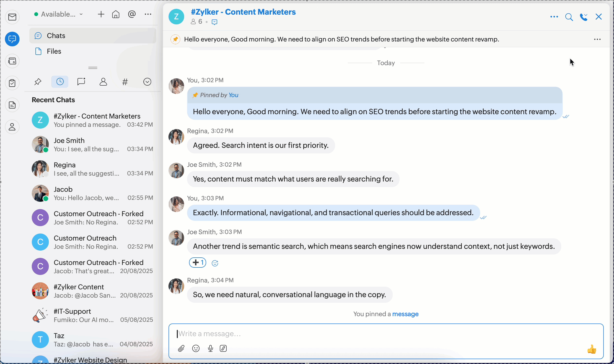Open the emoji picker in composer
The height and width of the screenshot is (364, 614).
pyautogui.click(x=196, y=348)
